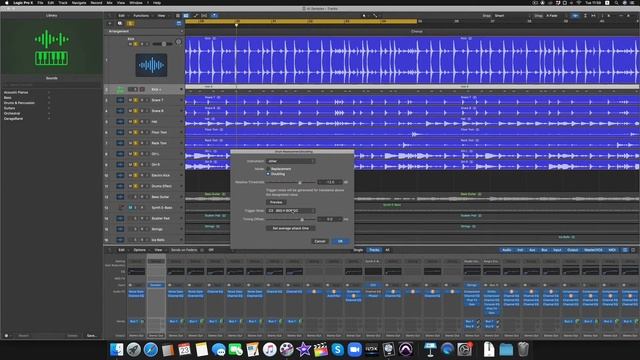This screenshot has height=360, width=640.
Task: Open the Mixer View menu
Action: pos(158,250)
